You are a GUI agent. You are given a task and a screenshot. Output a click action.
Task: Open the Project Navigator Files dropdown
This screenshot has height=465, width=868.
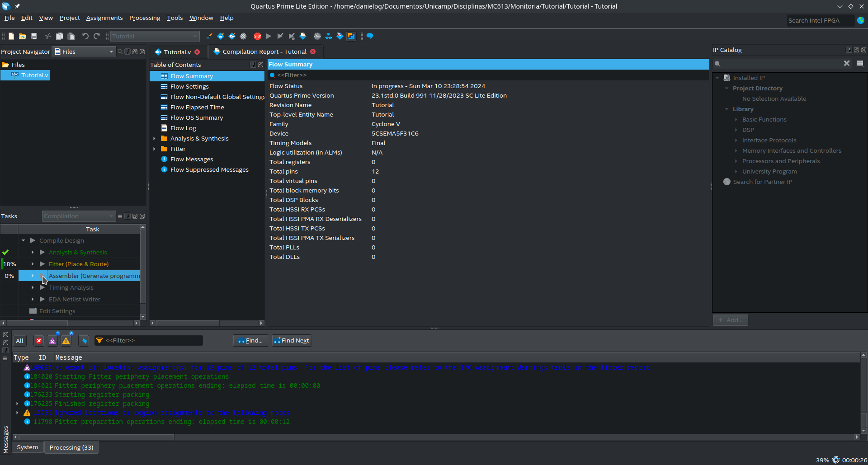coord(84,52)
